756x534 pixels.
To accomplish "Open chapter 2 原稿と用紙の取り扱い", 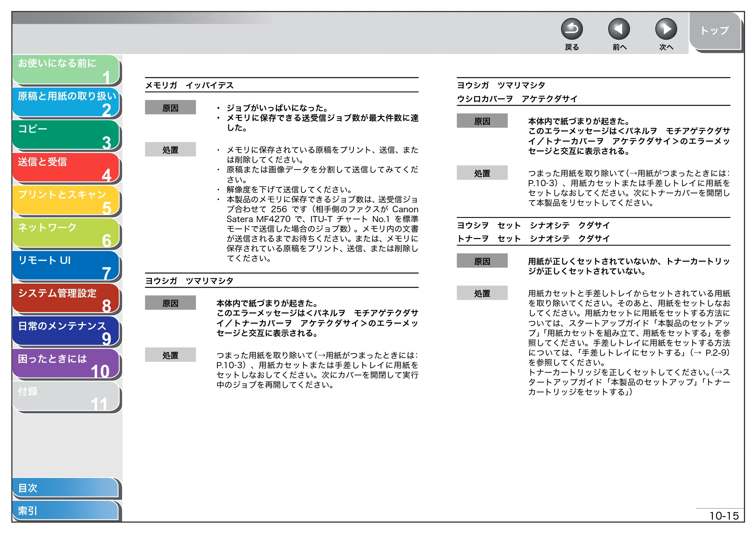I will pos(66,103).
